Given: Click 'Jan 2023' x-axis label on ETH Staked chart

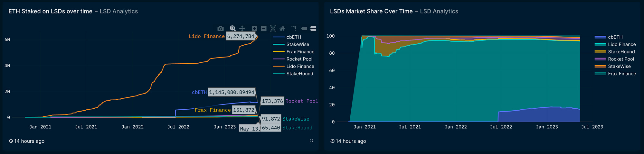Looking at the screenshot, I should pyautogui.click(x=225, y=127).
